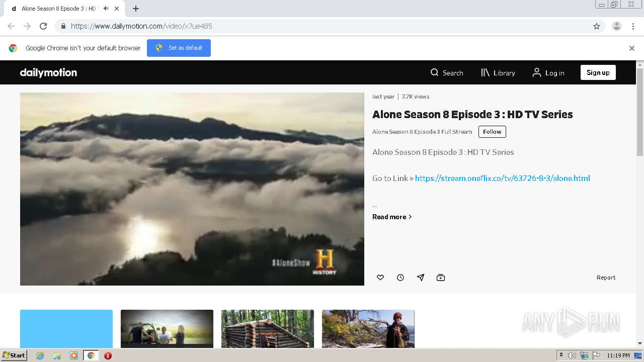The image size is (644, 362).
Task: View site info lock icon
Action: click(x=63, y=26)
